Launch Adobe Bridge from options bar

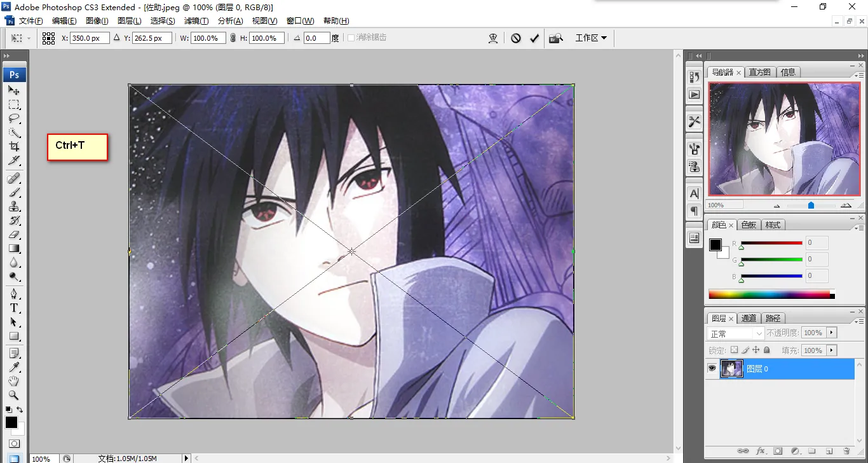coord(556,38)
